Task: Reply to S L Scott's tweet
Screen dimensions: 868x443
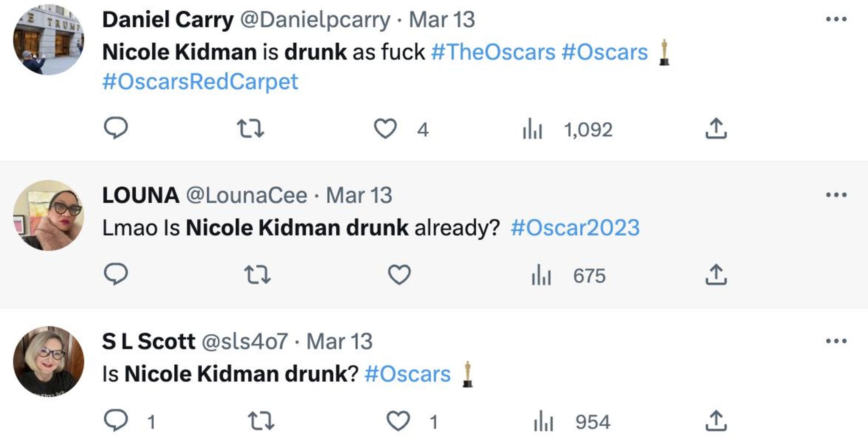Action: tap(116, 421)
